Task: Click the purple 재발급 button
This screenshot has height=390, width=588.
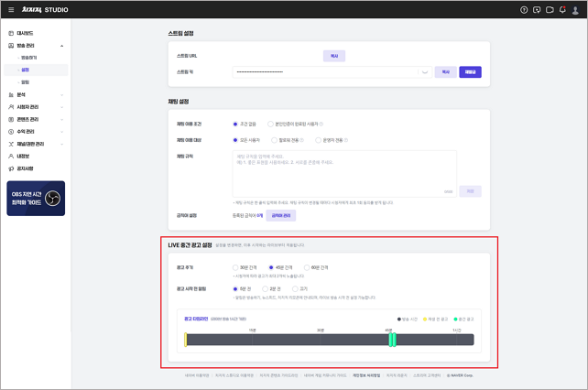Action: [470, 71]
